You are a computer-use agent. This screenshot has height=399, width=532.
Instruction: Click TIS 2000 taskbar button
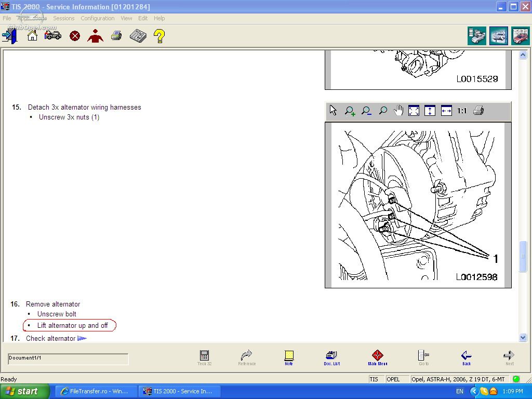point(179,391)
